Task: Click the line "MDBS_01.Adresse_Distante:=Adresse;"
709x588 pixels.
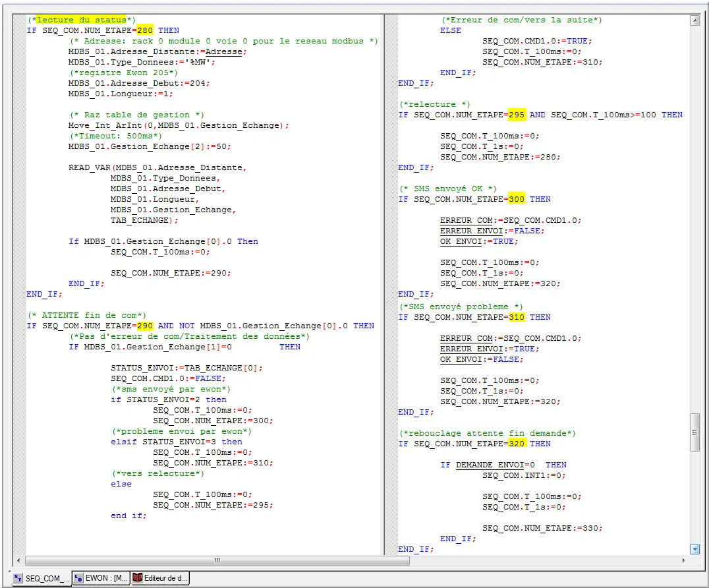Action: [x=157, y=51]
